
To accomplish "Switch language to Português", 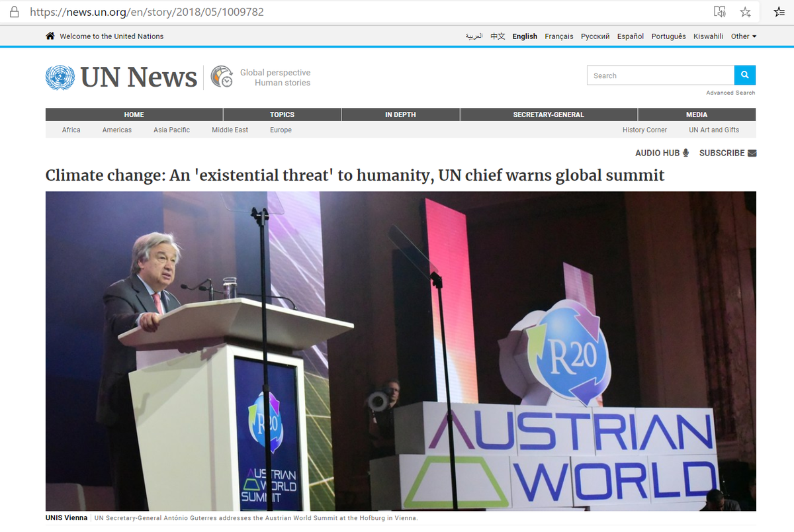I will pos(668,36).
